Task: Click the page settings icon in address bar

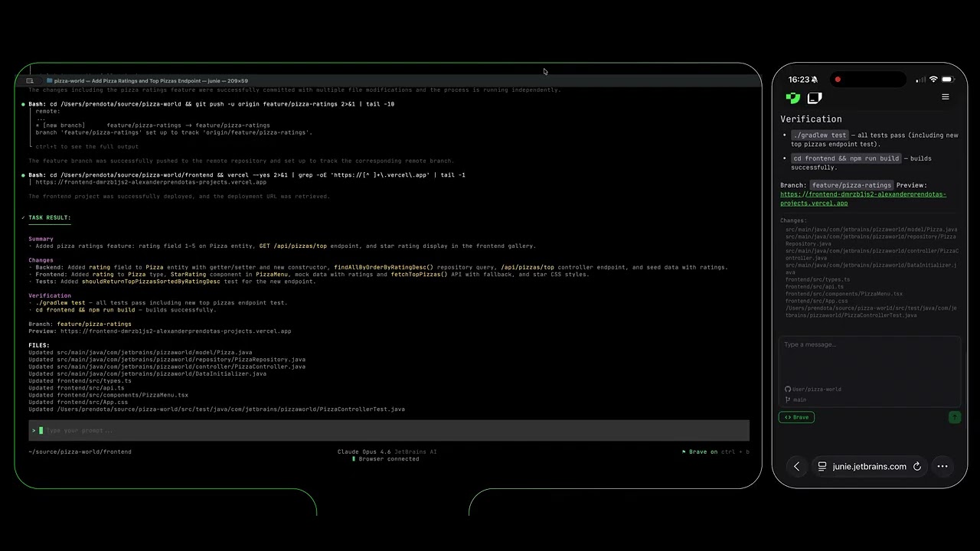Action: point(822,466)
